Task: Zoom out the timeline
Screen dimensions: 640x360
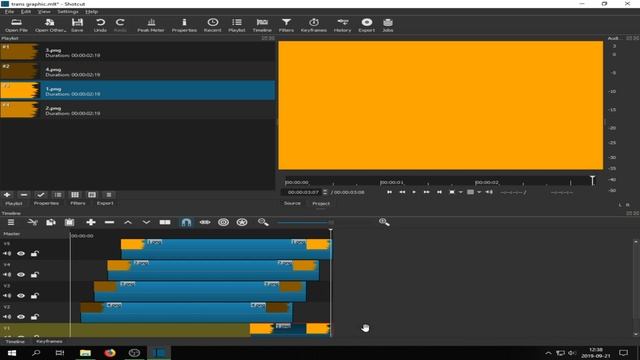Action: tap(263, 222)
